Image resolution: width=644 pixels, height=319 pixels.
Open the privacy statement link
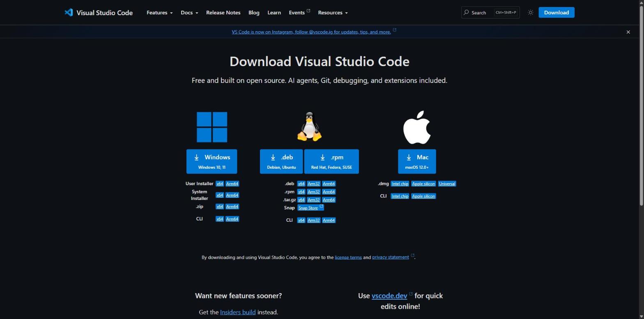[391, 257]
